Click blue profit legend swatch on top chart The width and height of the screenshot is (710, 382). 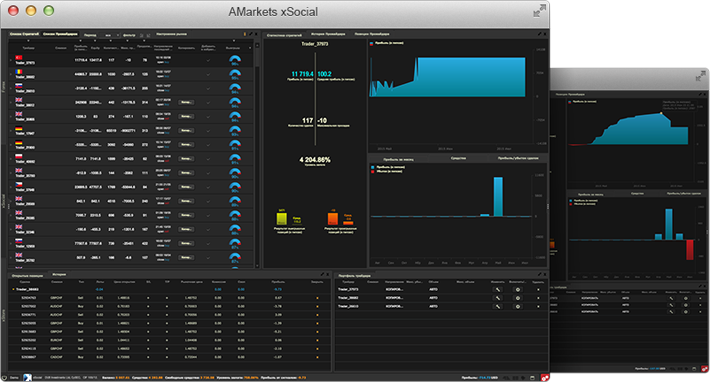click(372, 44)
